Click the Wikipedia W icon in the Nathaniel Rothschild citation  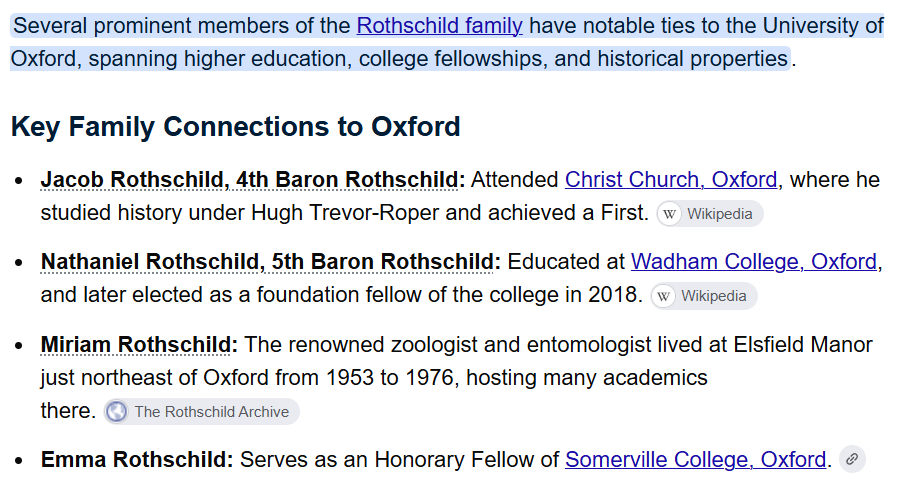(x=663, y=296)
